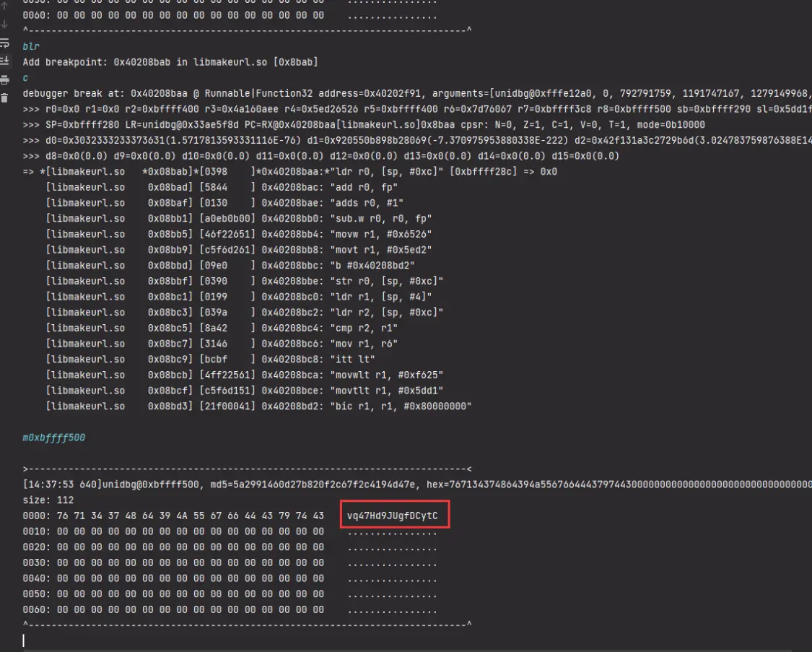Image resolution: width=812 pixels, height=652 pixels.
Task: Click the '0050:' row in lower hex dump
Action: click(230, 594)
